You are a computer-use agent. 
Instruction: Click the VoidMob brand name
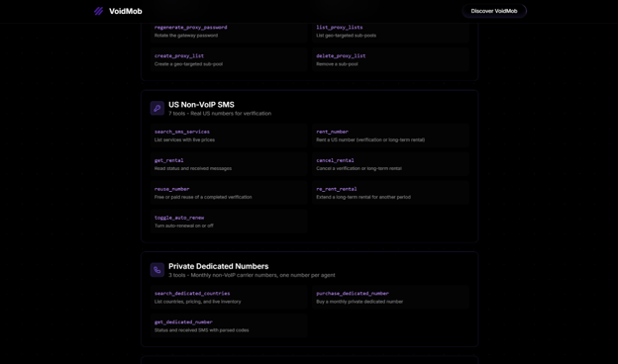pos(126,11)
